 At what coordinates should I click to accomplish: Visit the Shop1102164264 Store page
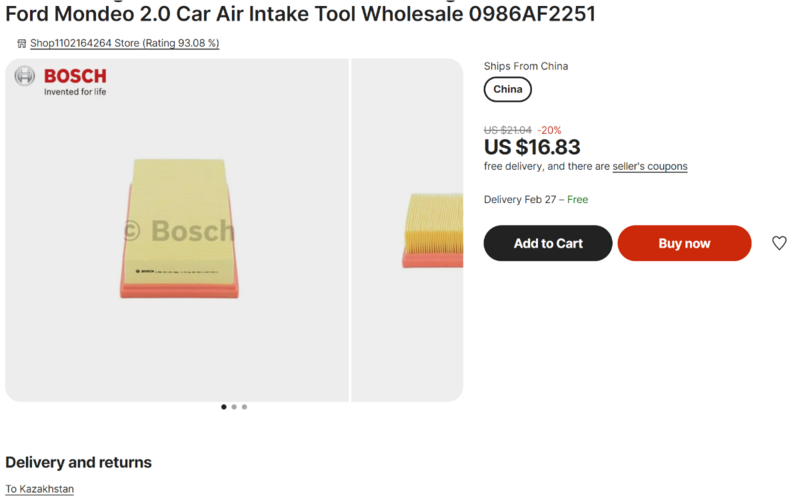point(124,44)
